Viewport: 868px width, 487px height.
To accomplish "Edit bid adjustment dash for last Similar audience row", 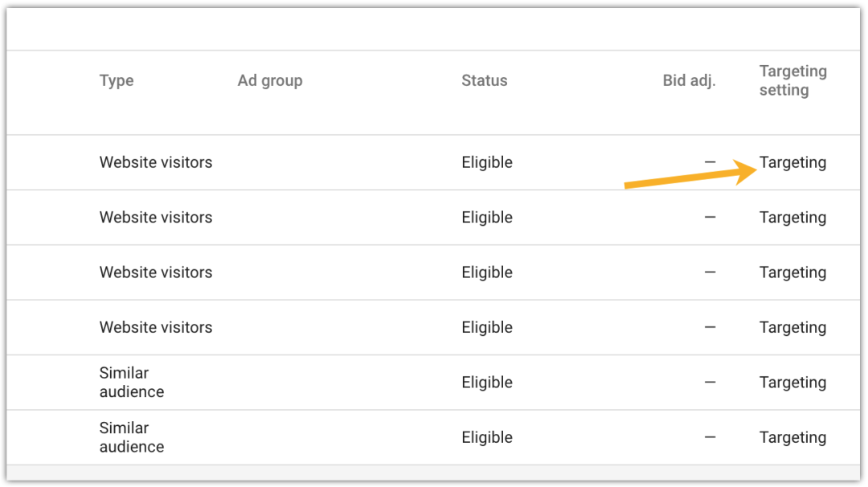I will (x=710, y=437).
